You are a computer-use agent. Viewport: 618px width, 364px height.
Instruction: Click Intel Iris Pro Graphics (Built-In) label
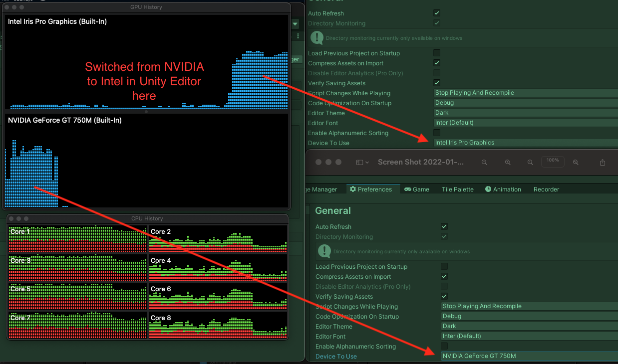coord(57,21)
